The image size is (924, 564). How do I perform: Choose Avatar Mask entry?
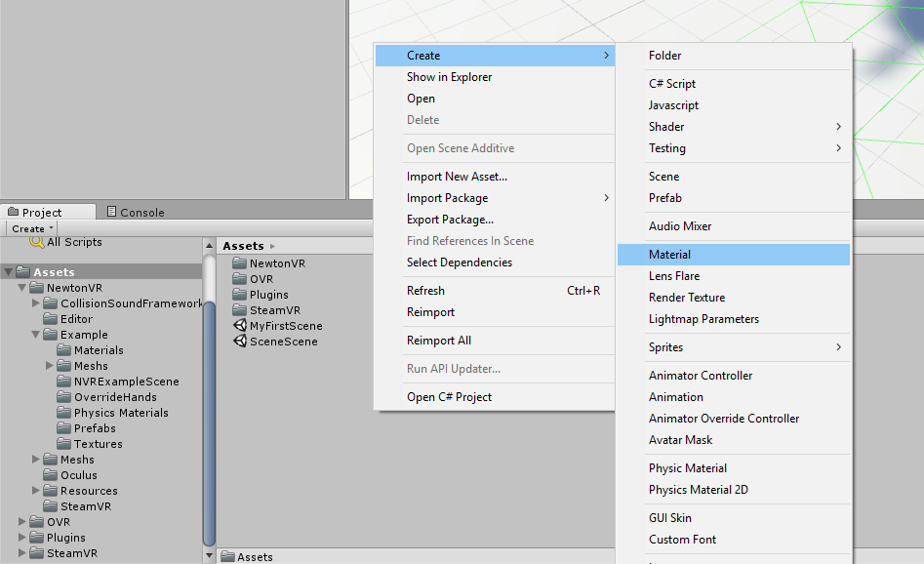(x=734, y=440)
